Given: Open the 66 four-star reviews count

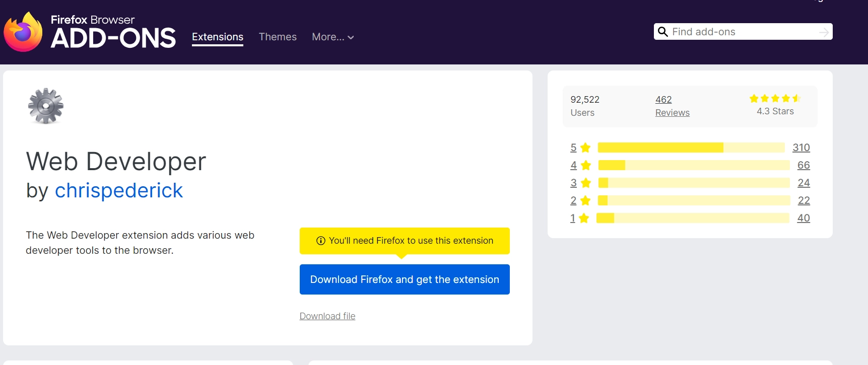Looking at the screenshot, I should [804, 165].
